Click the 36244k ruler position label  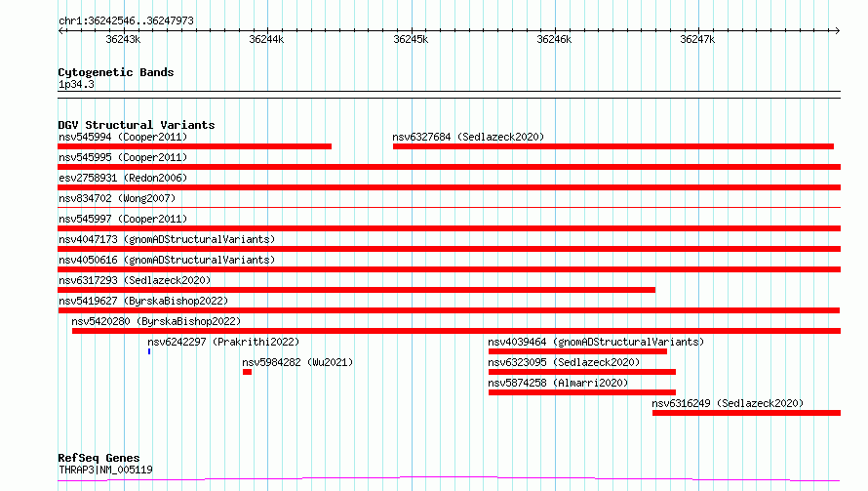tap(266, 39)
